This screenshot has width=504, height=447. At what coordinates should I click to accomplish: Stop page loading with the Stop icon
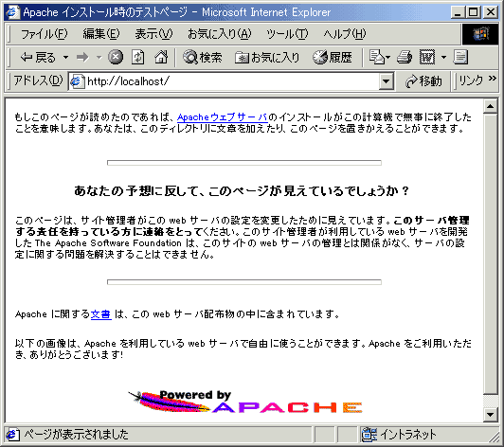[116, 57]
